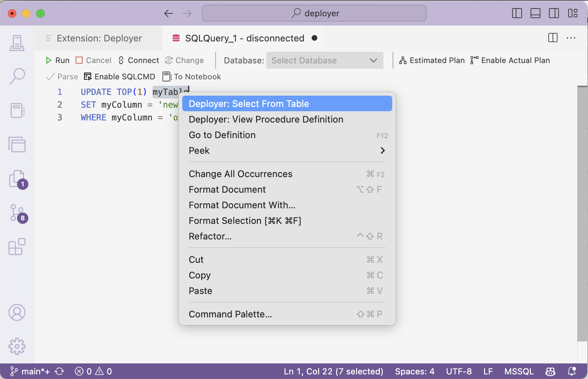This screenshot has height=379, width=588.
Task: Choose Copy from context menu
Action: tap(287, 275)
